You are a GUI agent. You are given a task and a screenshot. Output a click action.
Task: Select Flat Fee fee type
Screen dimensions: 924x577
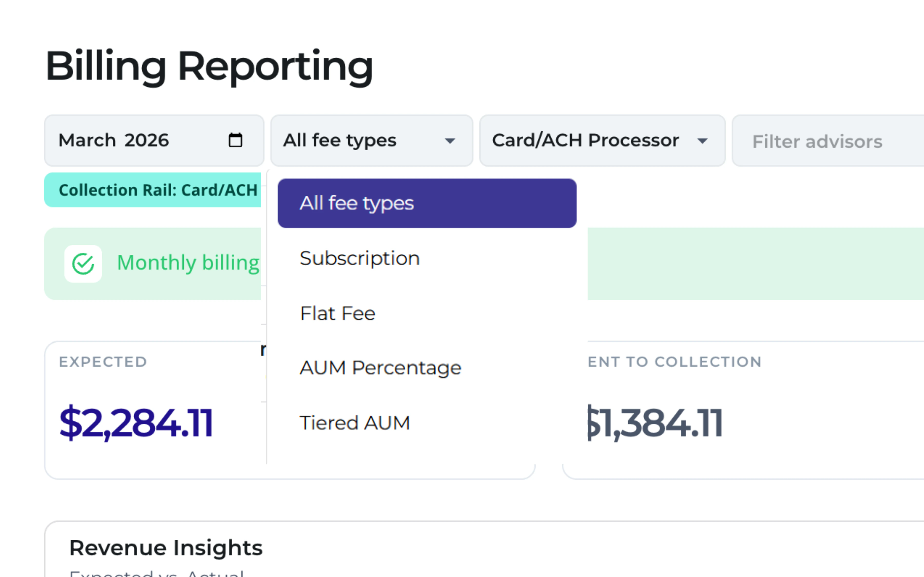(337, 313)
